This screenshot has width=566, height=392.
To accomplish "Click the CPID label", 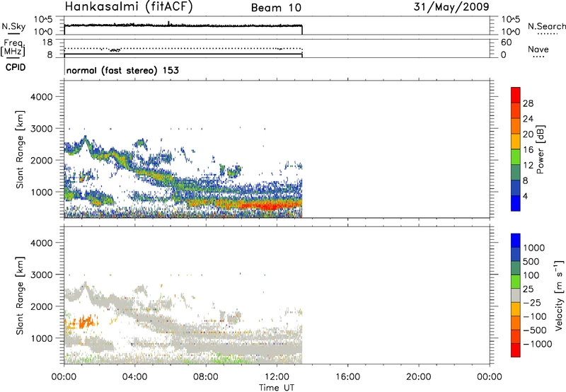I will click(16, 67).
